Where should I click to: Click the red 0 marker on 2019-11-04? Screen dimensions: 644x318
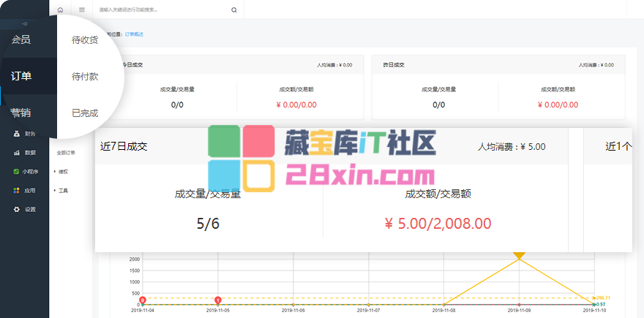pos(143,300)
